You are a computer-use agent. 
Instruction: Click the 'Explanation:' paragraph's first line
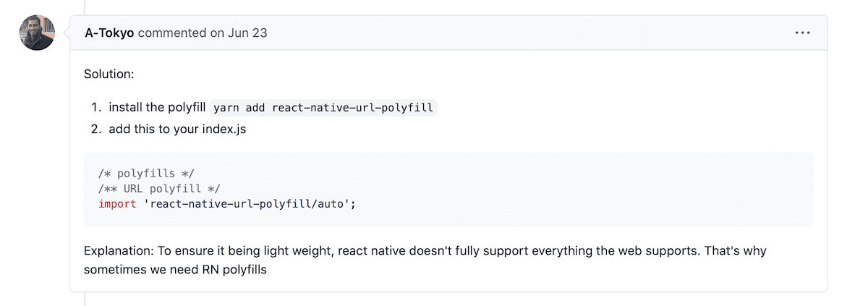[425, 251]
